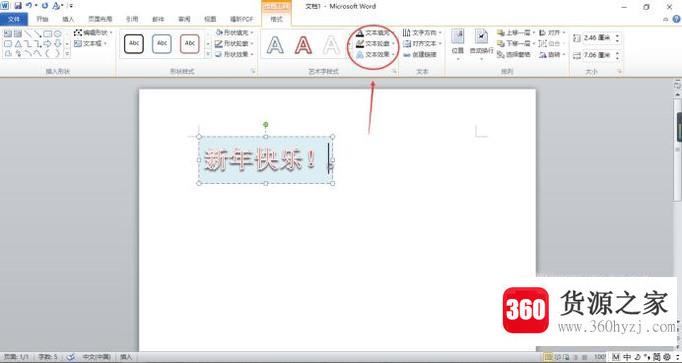Viewport: 682px width, 363px height.
Task: Switch to the 页面布局 (Page Layout) tab
Action: pyautogui.click(x=100, y=19)
